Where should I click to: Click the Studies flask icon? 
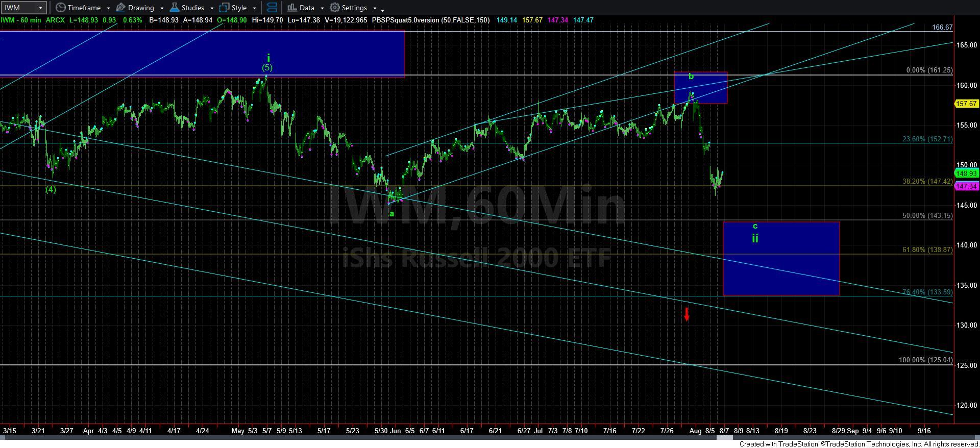(175, 8)
